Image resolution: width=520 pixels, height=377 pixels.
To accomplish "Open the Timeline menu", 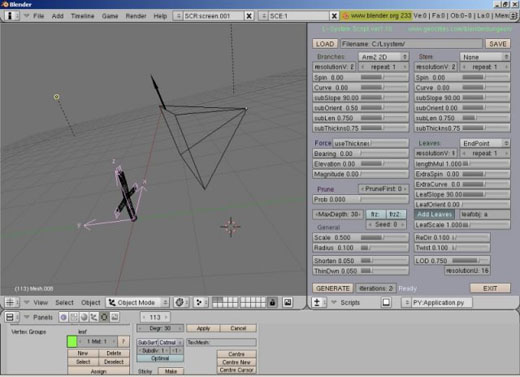I will [82, 16].
